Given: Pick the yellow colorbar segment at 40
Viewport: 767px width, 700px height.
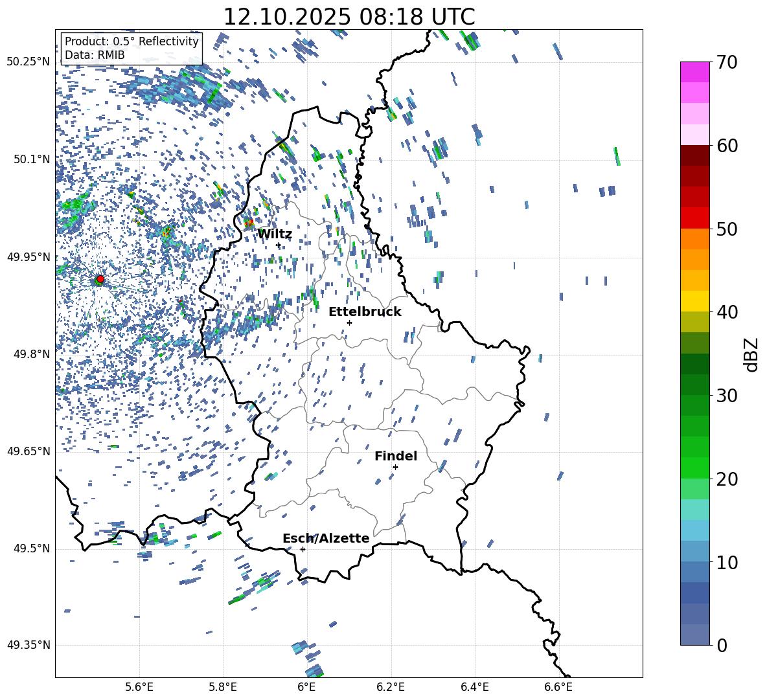Looking at the screenshot, I should point(694,301).
